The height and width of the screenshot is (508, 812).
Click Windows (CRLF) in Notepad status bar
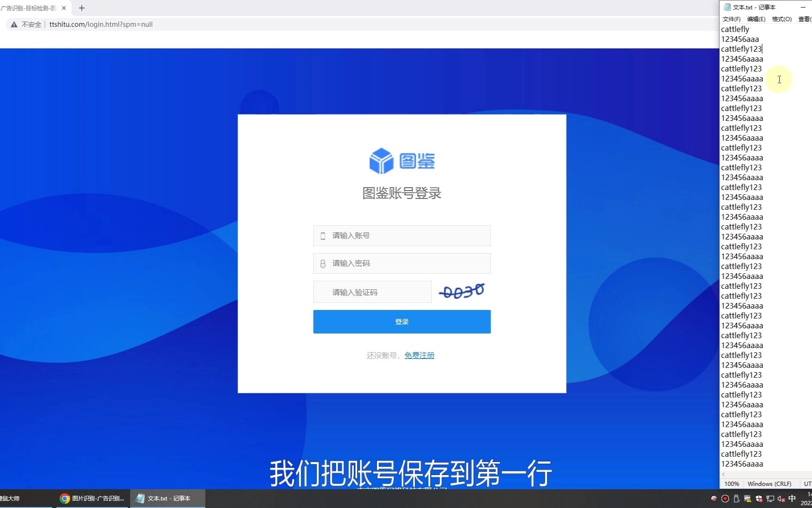769,484
